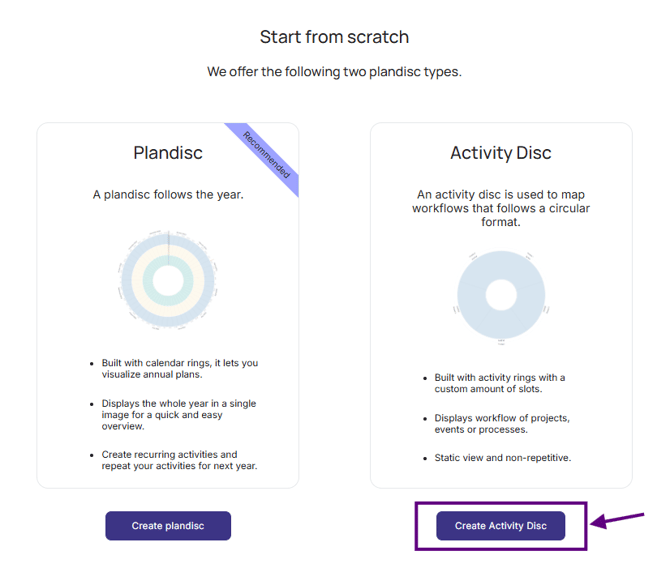The image size is (670, 568).
Task: Click 'Displays workflow of projects' bullet point
Action: (x=502, y=424)
